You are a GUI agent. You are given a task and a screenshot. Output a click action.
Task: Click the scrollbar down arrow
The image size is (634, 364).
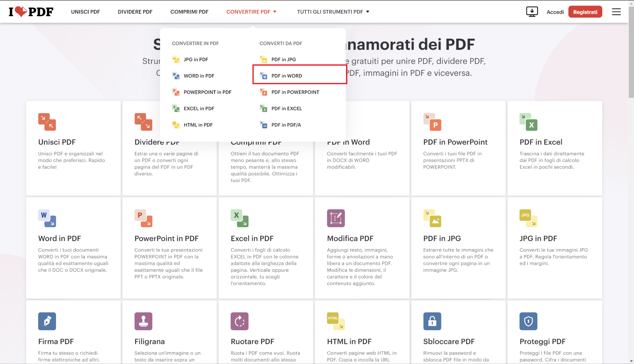coord(631,361)
